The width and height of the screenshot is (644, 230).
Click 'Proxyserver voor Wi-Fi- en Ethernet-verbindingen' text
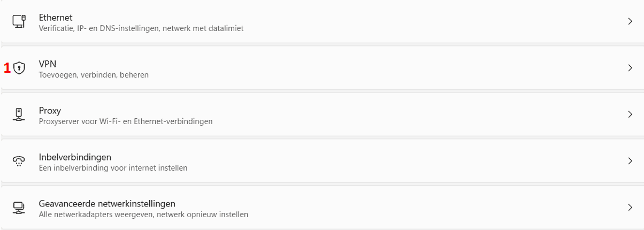click(x=126, y=121)
